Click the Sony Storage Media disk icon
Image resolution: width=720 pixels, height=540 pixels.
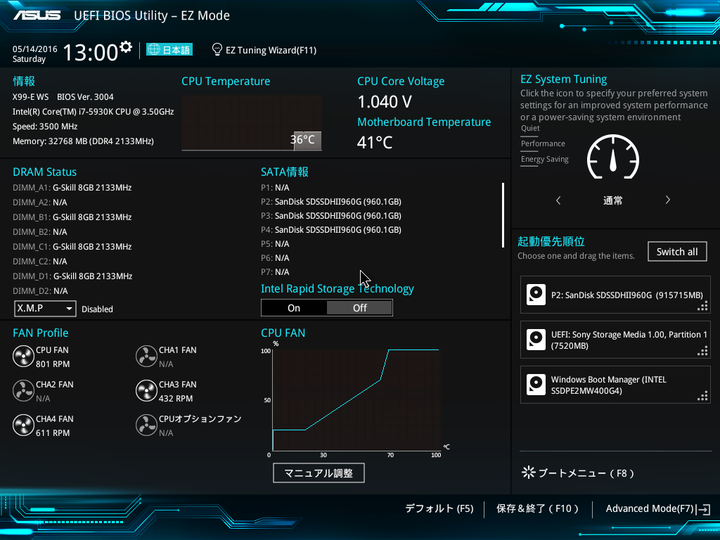(x=536, y=340)
